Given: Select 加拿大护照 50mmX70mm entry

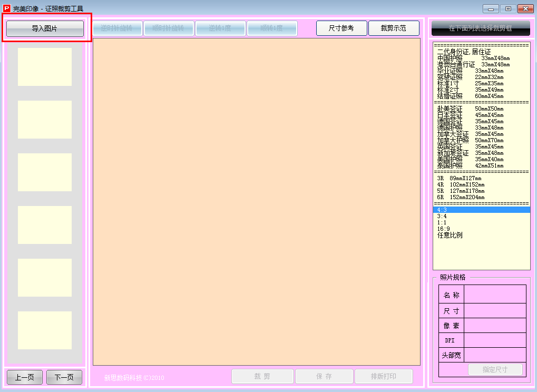Looking at the screenshot, I should coord(482,140).
